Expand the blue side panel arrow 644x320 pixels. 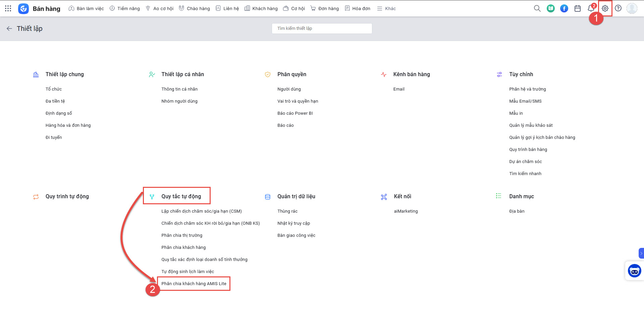[641, 253]
